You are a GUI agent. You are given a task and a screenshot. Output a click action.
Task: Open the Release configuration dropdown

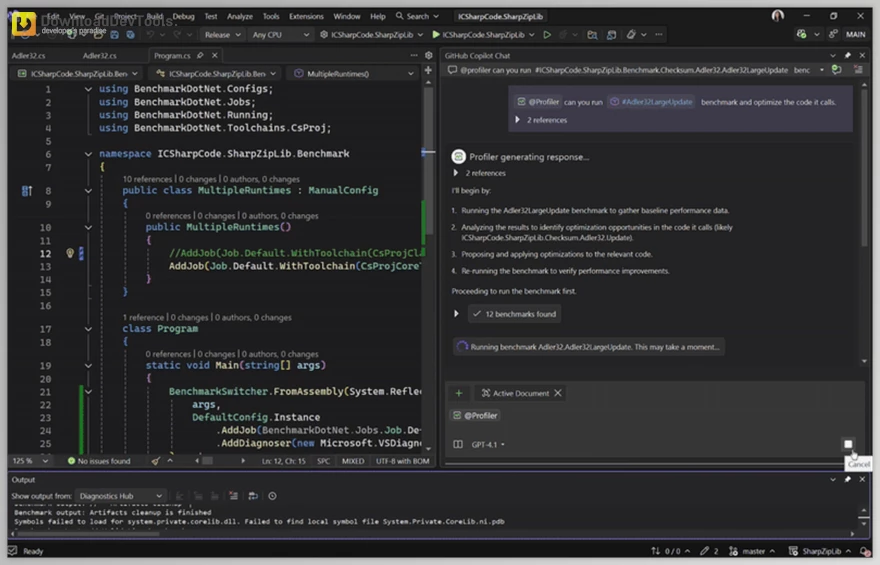pyautogui.click(x=222, y=35)
